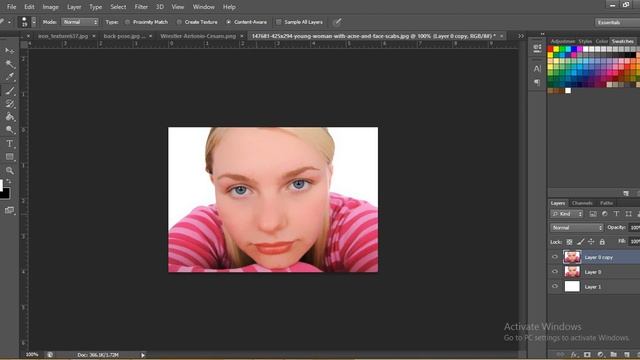
Task: Filter layers by pixel layers icon
Action: pyautogui.click(x=593, y=214)
